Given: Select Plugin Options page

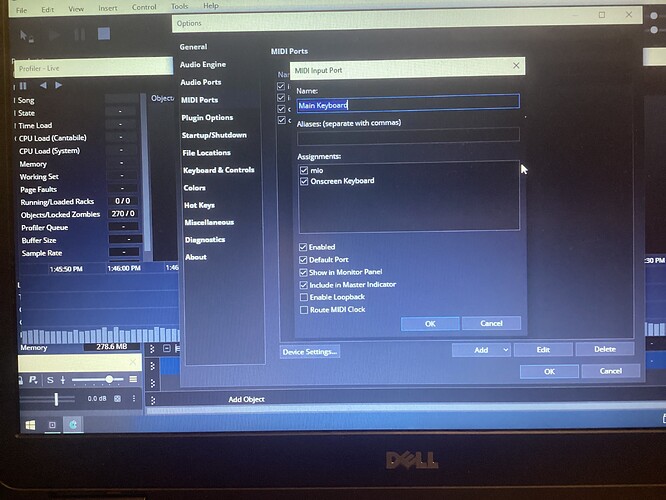Looking at the screenshot, I should click(x=207, y=118).
